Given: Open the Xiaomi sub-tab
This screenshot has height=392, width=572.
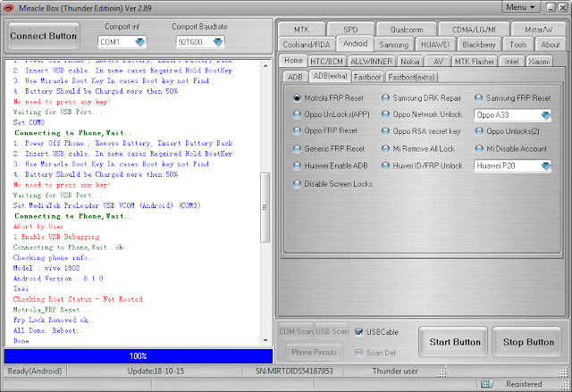Looking at the screenshot, I should (539, 62).
